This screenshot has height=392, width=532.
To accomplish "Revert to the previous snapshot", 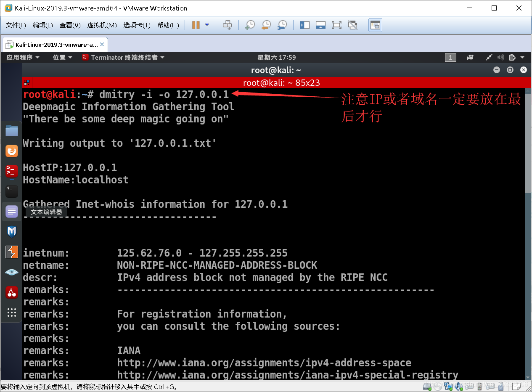I will point(266,25).
